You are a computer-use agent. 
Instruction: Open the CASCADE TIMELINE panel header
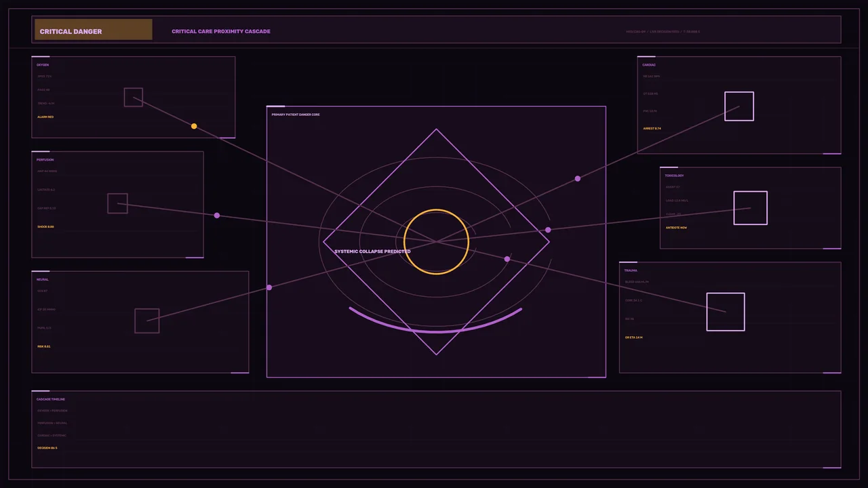point(51,400)
